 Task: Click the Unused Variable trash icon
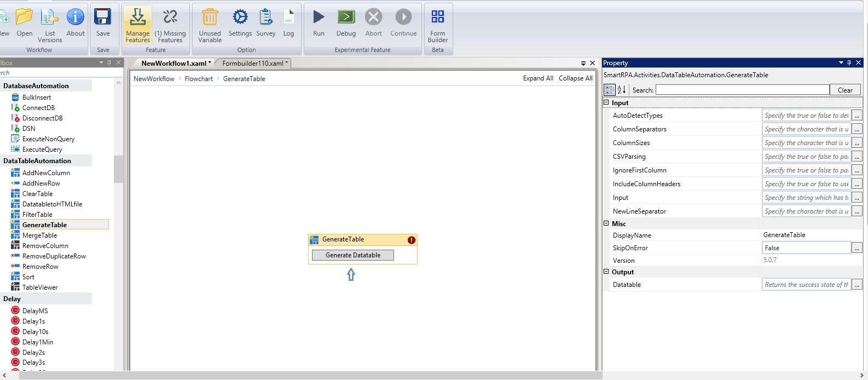point(210,18)
